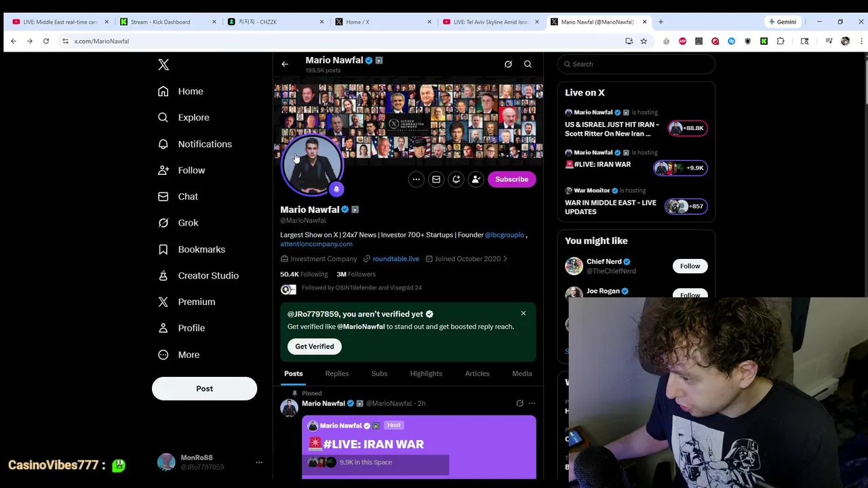Click the More circle icon
Screen dimensions: 868x488
tap(163, 354)
